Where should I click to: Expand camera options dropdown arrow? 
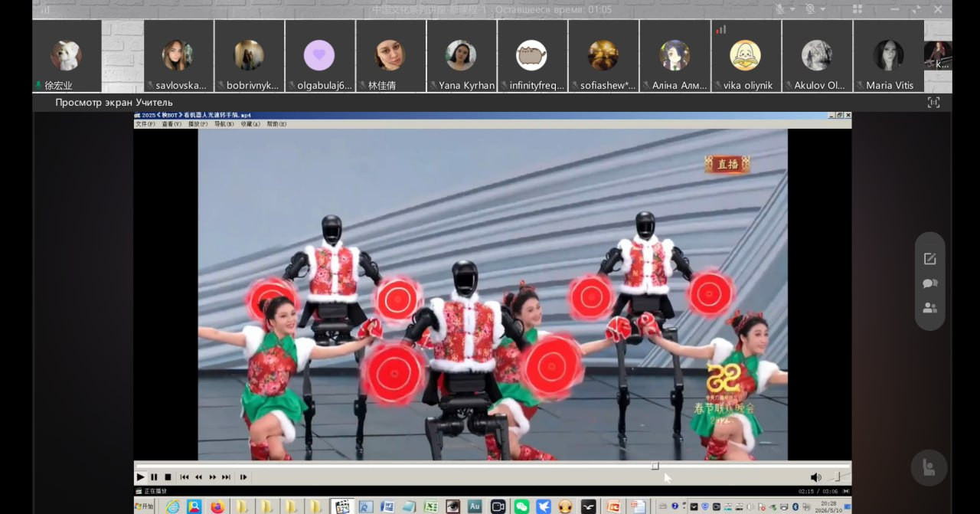click(823, 9)
